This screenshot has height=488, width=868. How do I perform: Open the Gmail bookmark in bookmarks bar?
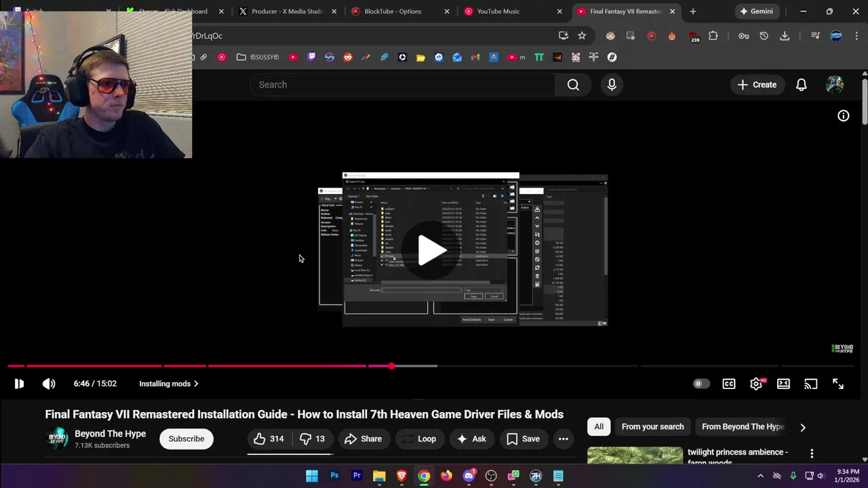click(x=475, y=58)
